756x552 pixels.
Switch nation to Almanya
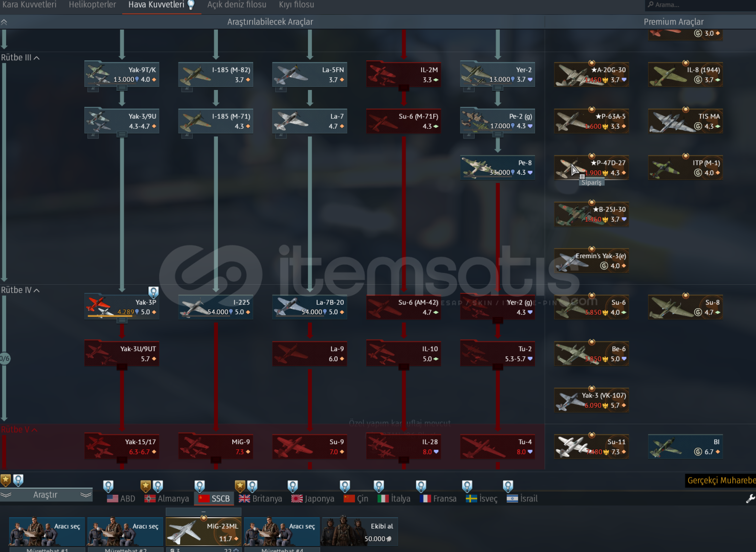coord(167,498)
